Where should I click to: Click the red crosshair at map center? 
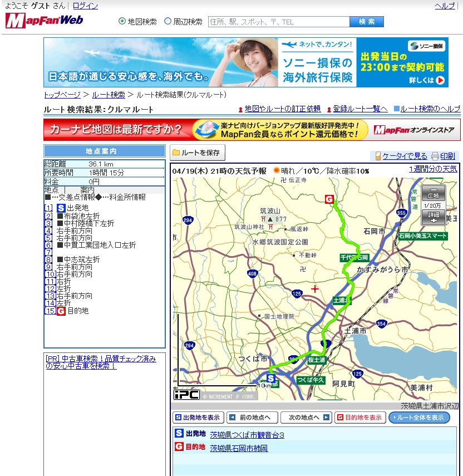pos(316,288)
